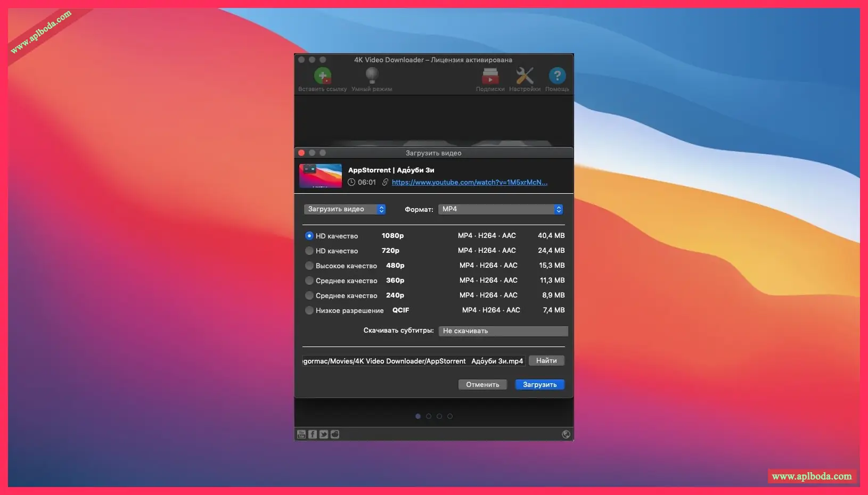Expand the MP4 format dropdown
Screen dimensions: 868x495
pos(500,209)
